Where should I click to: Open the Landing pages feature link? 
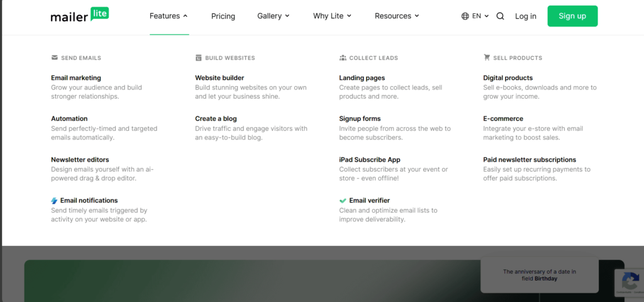(x=362, y=78)
